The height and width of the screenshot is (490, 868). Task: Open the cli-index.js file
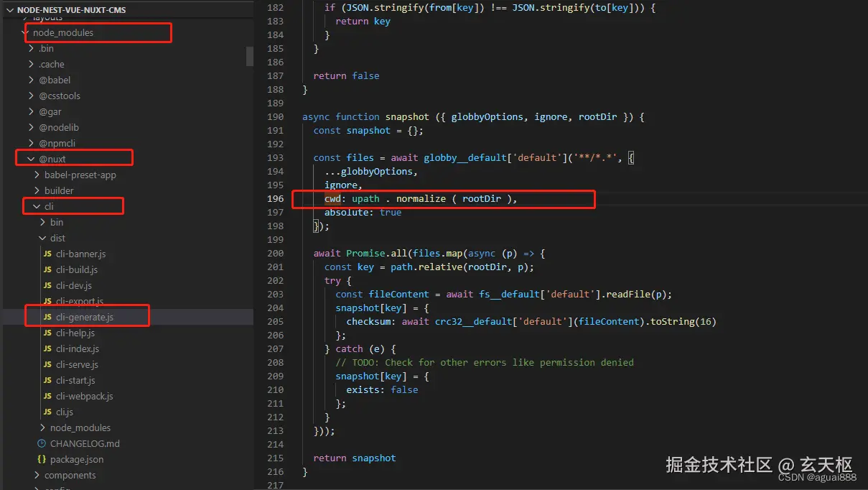[78, 348]
